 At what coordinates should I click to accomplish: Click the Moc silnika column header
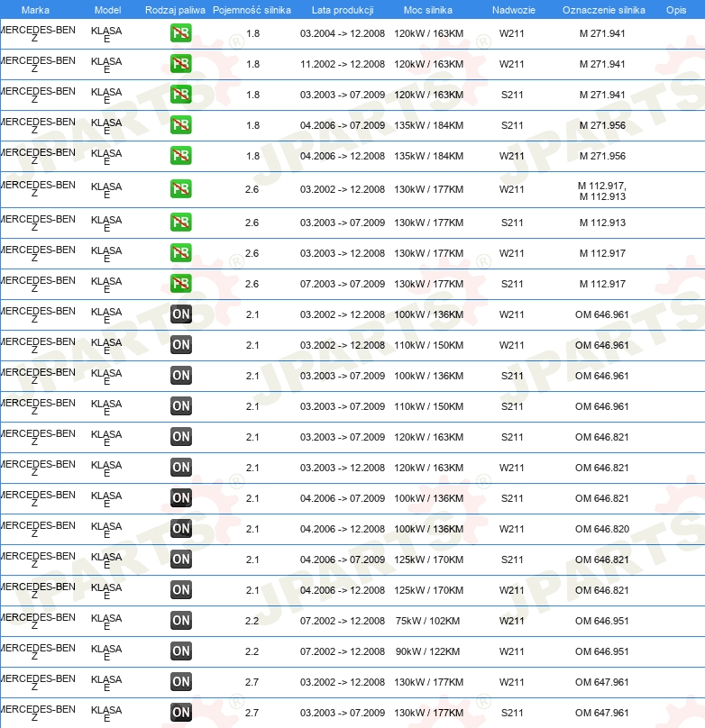[427, 10]
